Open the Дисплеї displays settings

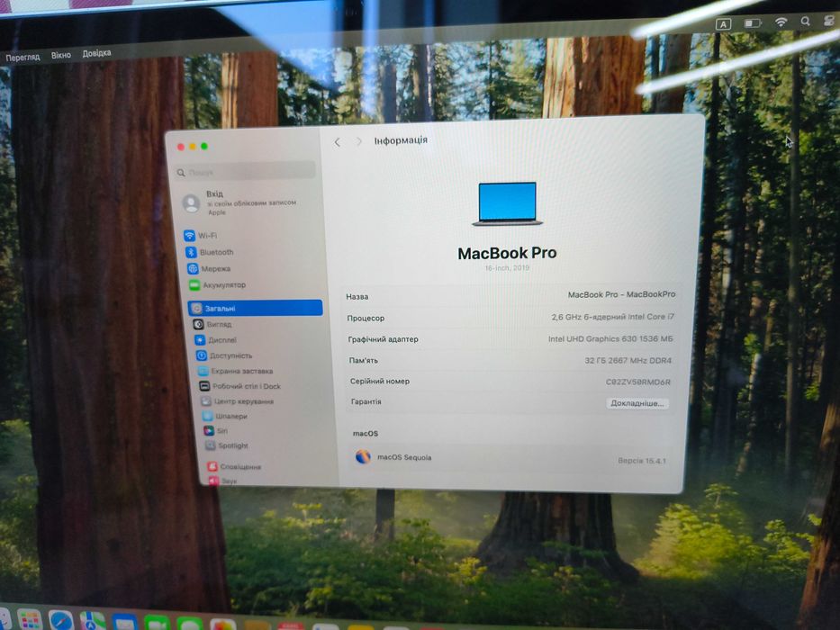point(215,339)
